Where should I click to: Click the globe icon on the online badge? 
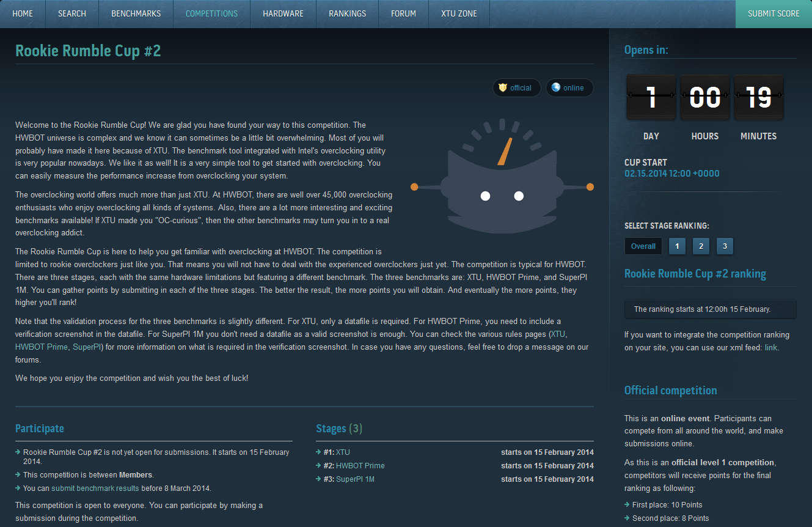[x=556, y=87]
